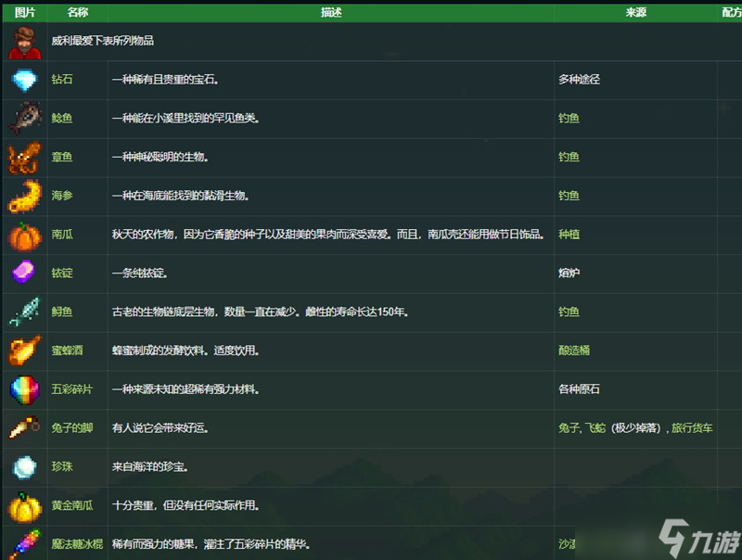Image resolution: width=742 pixels, height=560 pixels.
Task: Open the 珍珠 item link
Action: [62, 467]
